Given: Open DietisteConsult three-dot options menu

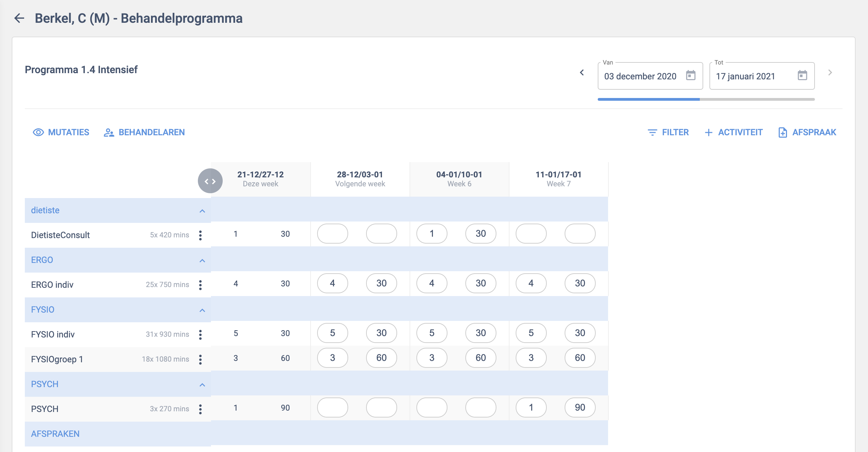Looking at the screenshot, I should (x=200, y=235).
